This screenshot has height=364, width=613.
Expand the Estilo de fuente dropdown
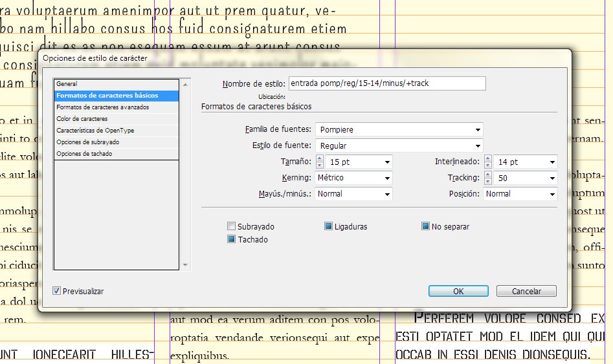click(478, 145)
